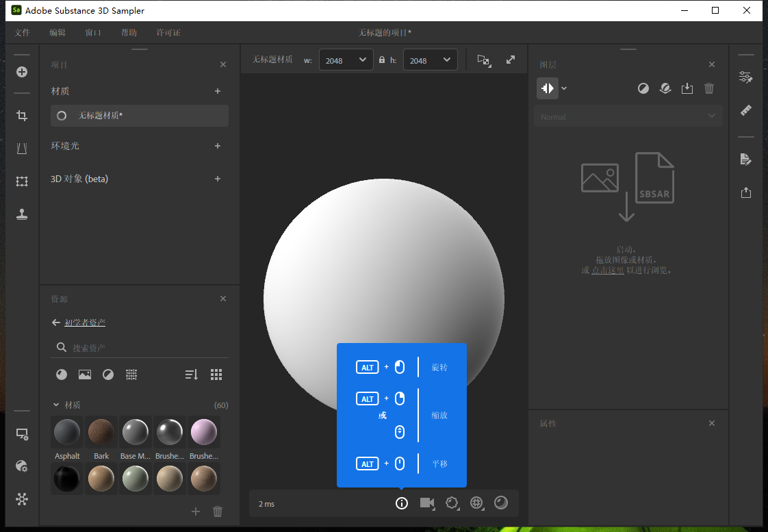Switch assets panel to grid view
This screenshot has height=532, width=768.
tap(216, 375)
